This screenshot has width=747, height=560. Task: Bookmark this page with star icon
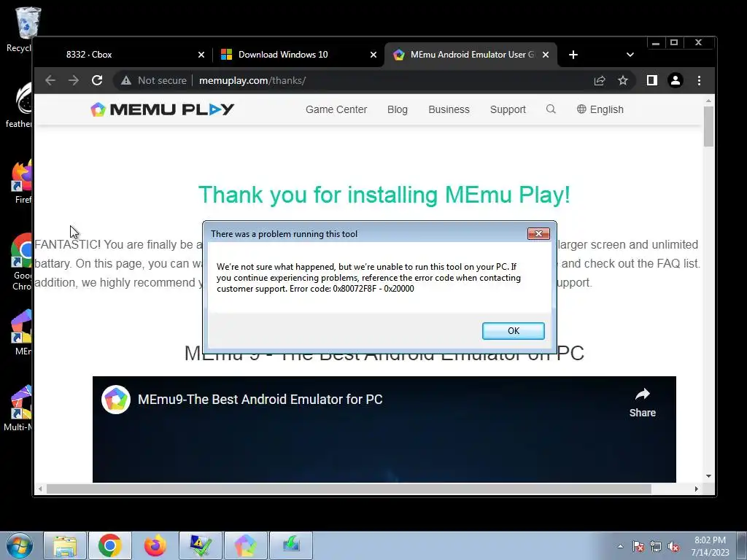tap(623, 80)
